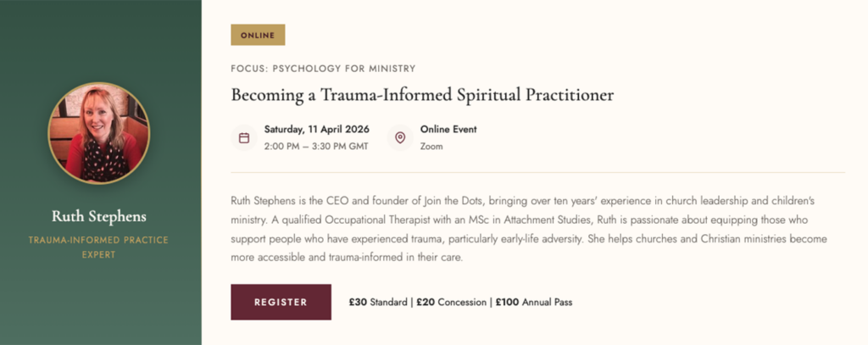Click the gold ONLINE badge

258,35
